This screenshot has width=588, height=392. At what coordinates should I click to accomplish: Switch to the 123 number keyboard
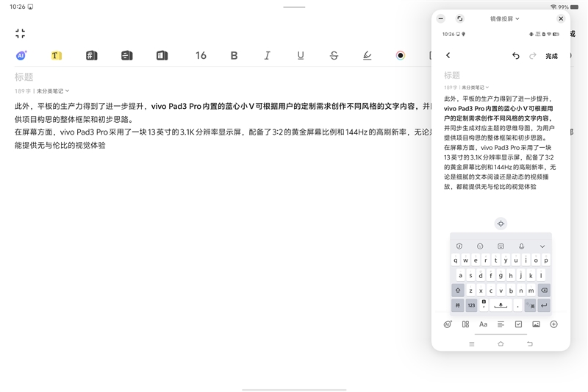(471, 305)
